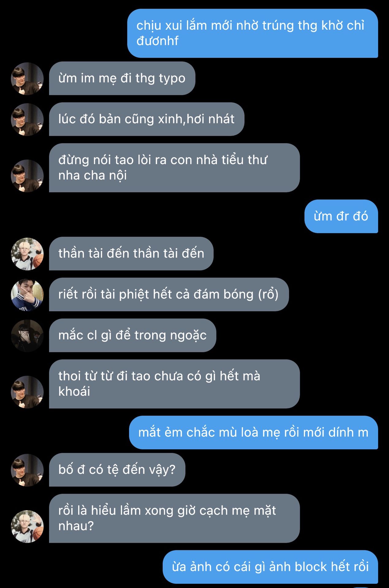Tap avatar beside "riết rồi tài phiệt" message
Screen dimensions: 389x588
[27, 295]
